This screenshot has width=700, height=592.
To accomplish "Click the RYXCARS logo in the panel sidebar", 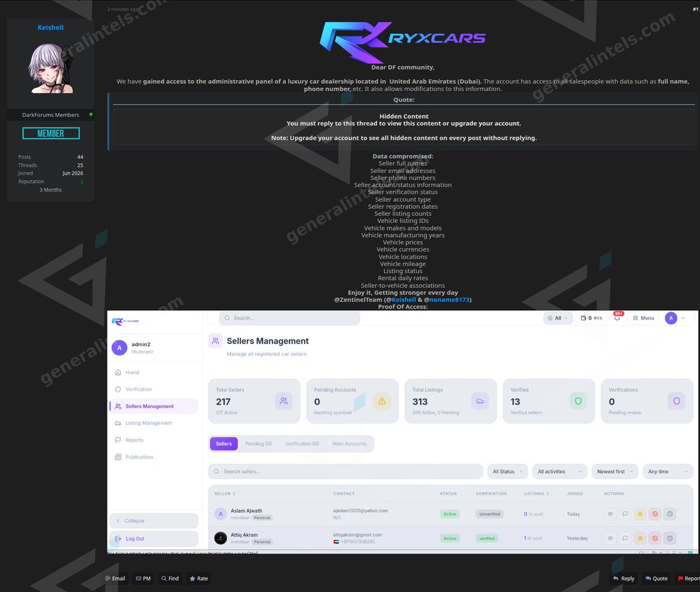I will coord(125,321).
